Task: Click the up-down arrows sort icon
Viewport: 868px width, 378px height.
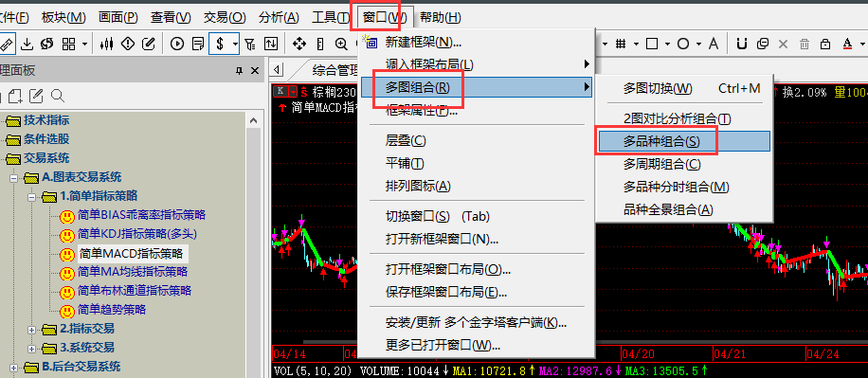Action: point(271,44)
